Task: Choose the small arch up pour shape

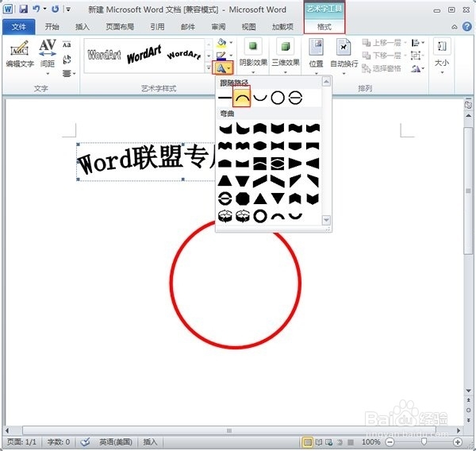Action: coord(278,216)
